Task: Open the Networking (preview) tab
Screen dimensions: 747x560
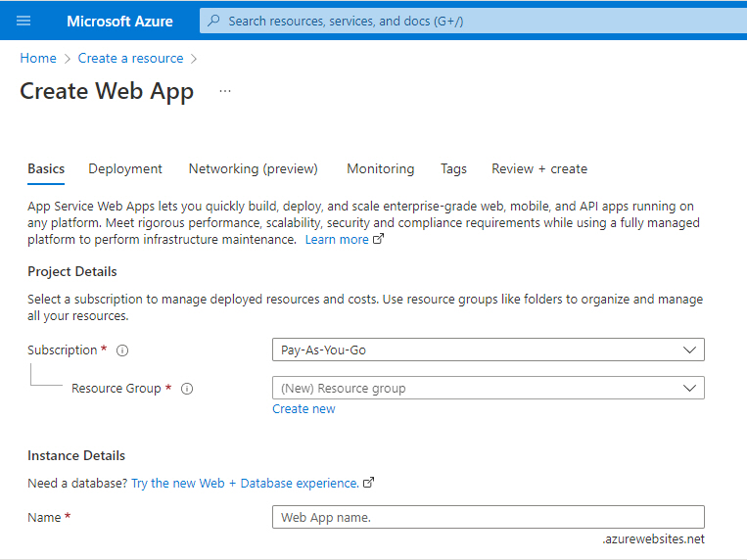Action: pos(253,168)
